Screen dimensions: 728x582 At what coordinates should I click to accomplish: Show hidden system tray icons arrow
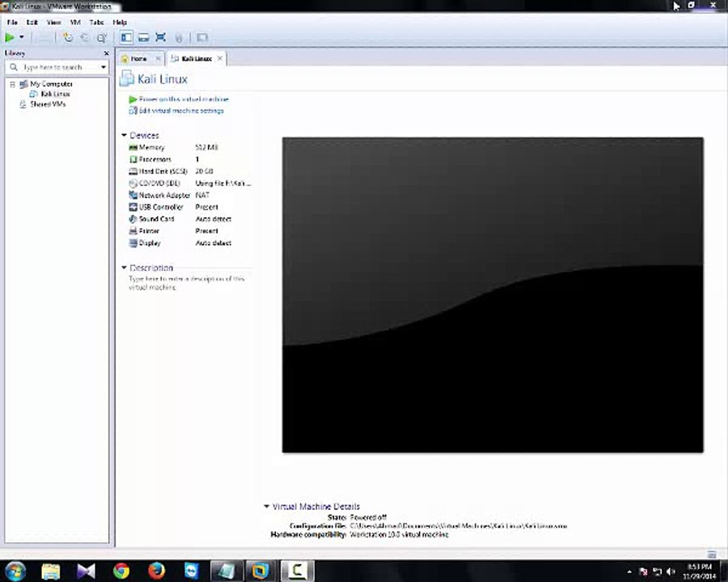coord(629,571)
